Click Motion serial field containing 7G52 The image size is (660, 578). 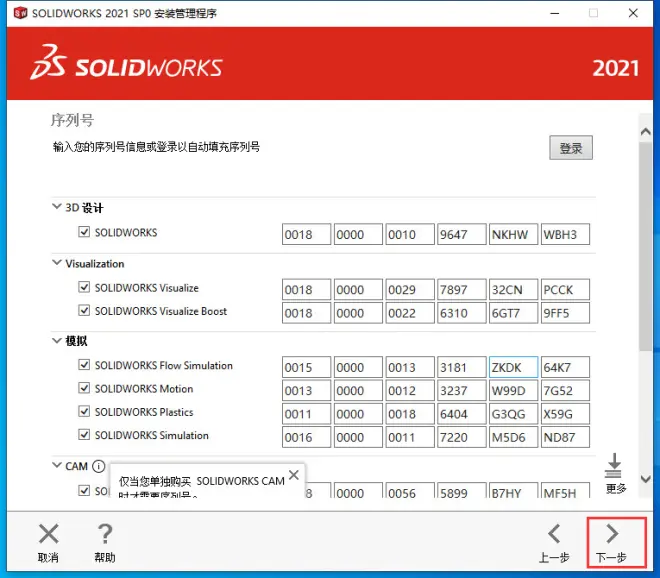click(x=565, y=390)
